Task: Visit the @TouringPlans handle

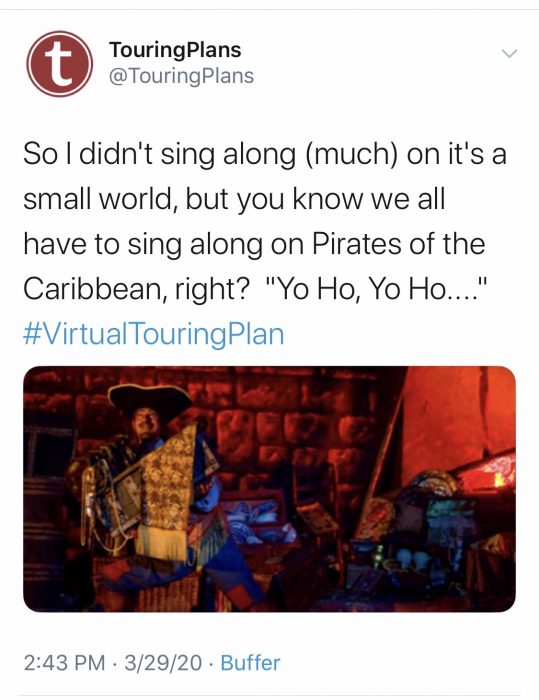Action: (x=181, y=75)
